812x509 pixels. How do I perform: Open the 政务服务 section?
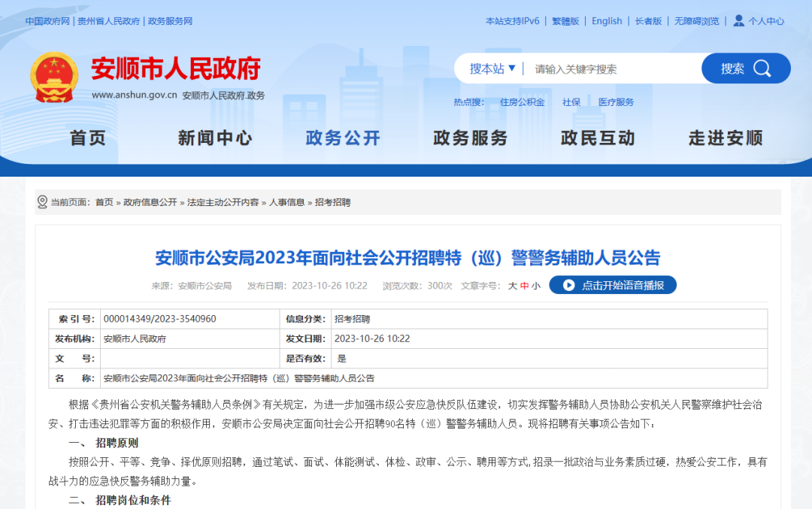[x=469, y=138]
